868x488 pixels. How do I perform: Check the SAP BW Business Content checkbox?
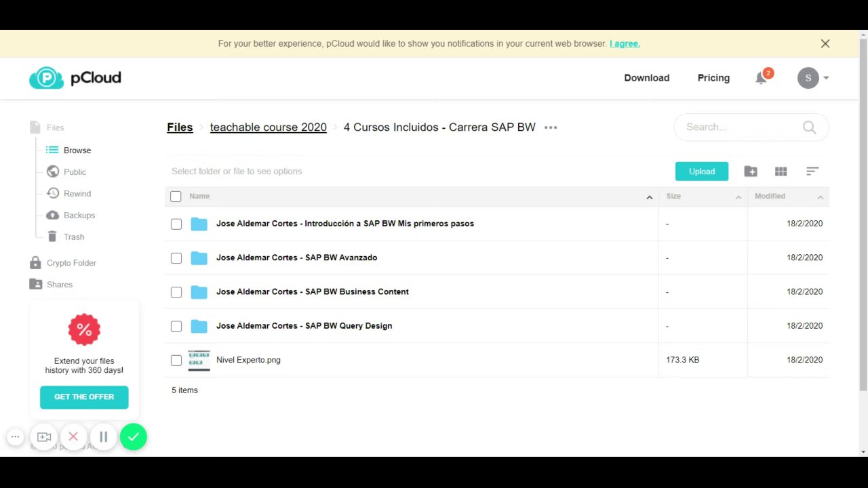click(176, 292)
